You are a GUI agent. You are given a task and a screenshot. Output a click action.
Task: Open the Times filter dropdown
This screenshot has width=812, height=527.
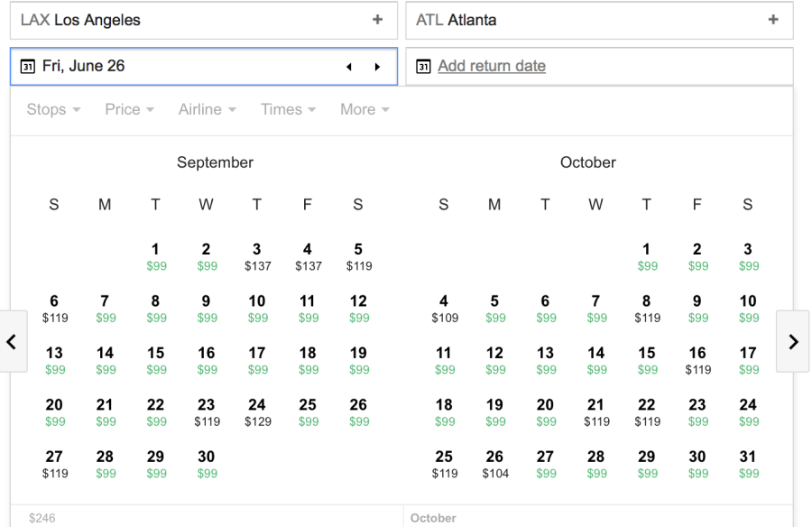[288, 109]
